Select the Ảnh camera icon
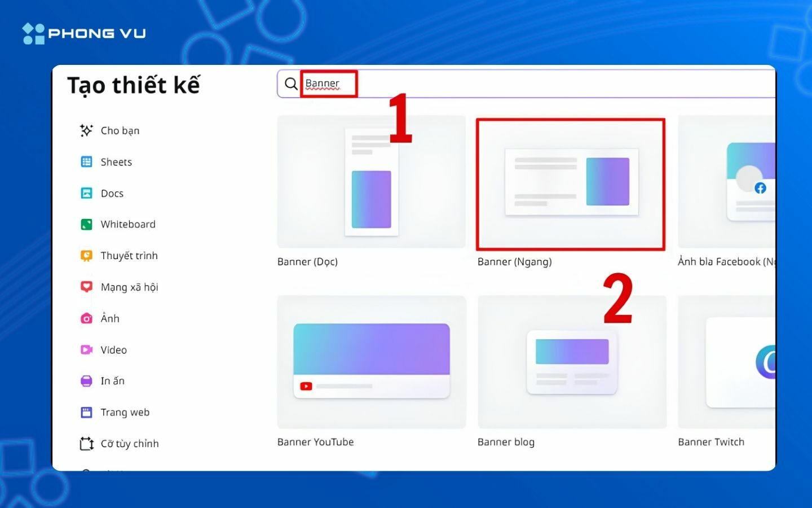This screenshot has width=812, height=508. (x=86, y=318)
